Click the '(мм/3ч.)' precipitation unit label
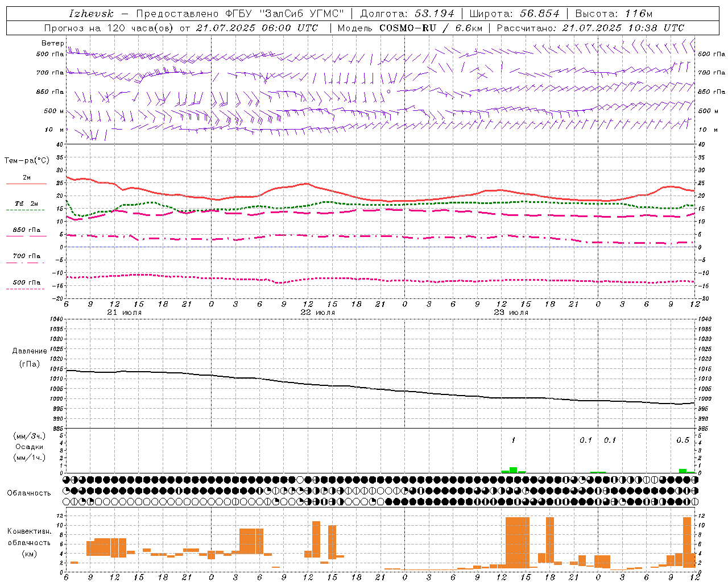This screenshot has height=582, width=728. point(30,436)
